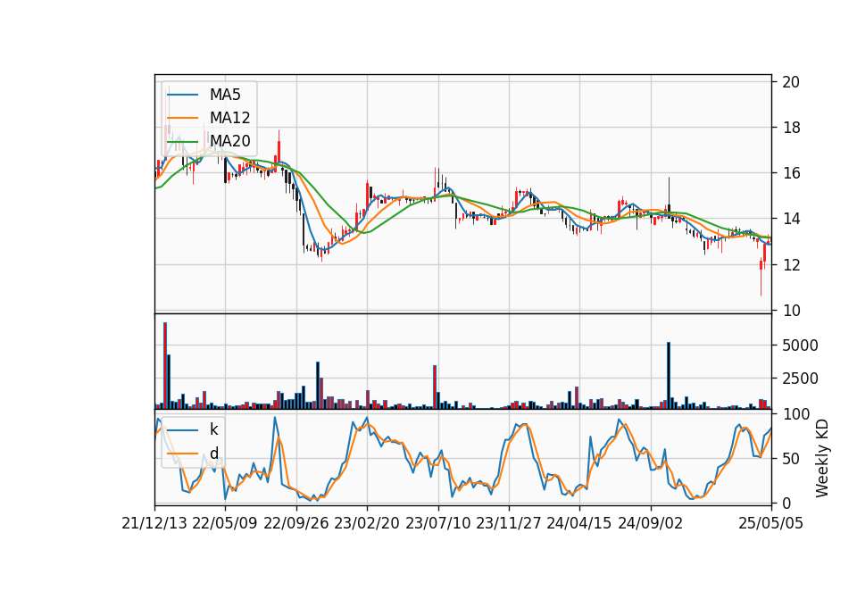This screenshot has height=616, width=857.
Task: Click the volume axis value 5000
Action: coord(800,345)
